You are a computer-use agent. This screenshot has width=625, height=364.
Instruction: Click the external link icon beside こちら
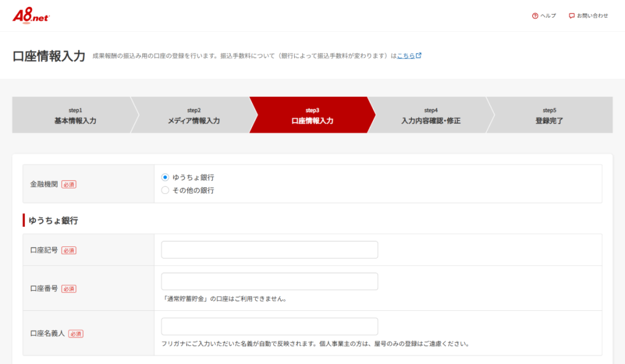coord(419,55)
